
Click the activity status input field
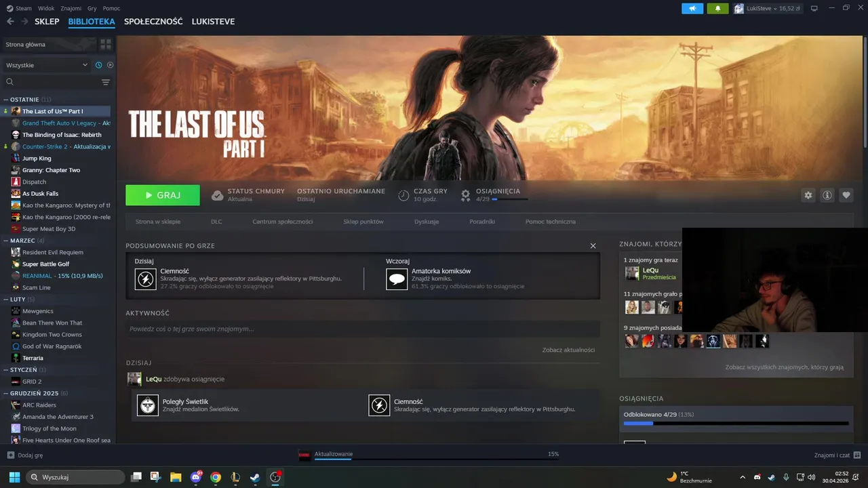click(363, 329)
